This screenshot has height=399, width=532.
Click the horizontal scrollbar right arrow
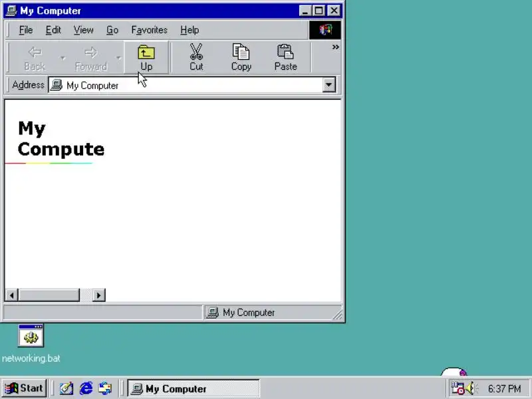98,295
